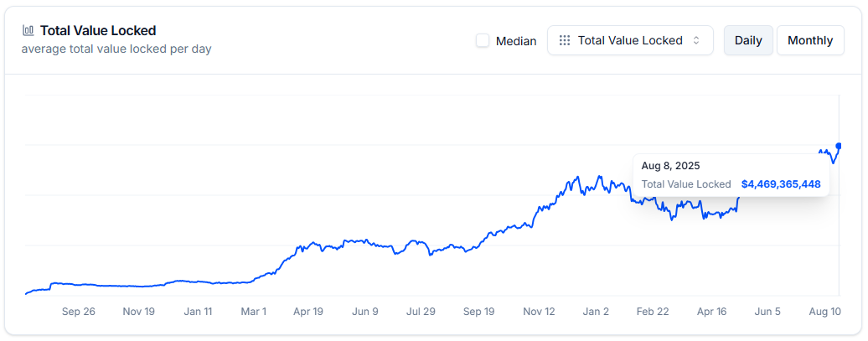This screenshot has height=341, width=868.
Task: Expand dropdown using the up-down chevron arrows
Action: pyautogui.click(x=695, y=40)
